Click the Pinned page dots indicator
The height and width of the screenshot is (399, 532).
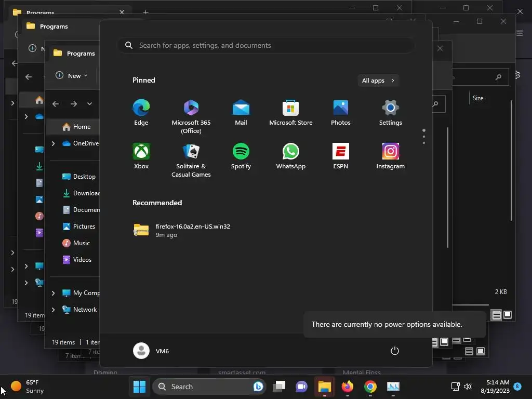click(x=424, y=137)
